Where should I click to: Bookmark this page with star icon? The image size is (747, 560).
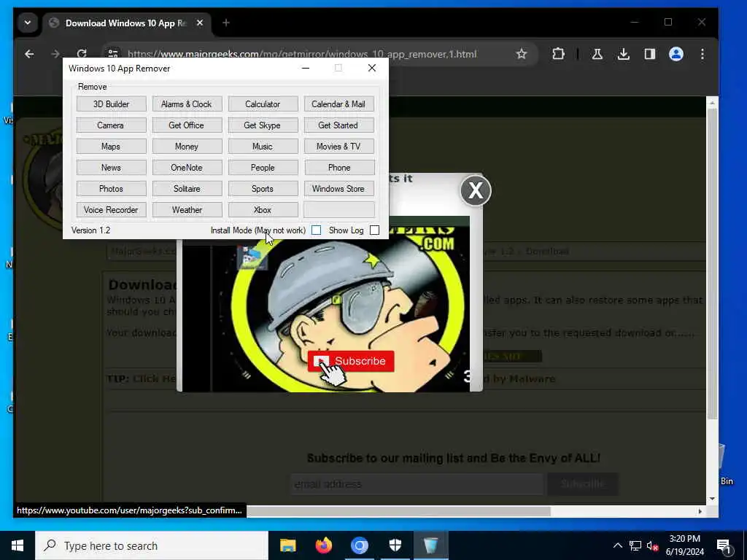522,54
